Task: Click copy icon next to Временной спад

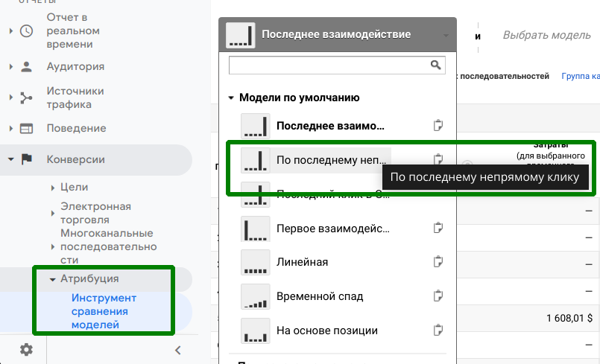Action: click(439, 296)
